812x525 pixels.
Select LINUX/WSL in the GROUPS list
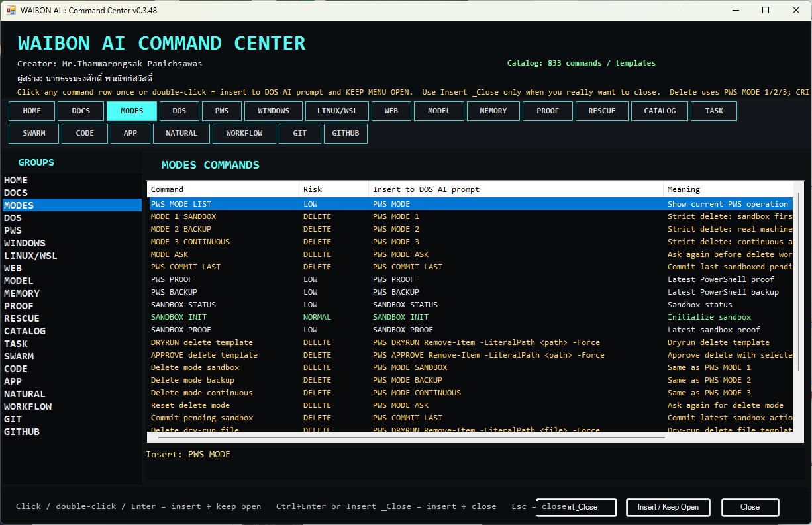(x=72, y=256)
